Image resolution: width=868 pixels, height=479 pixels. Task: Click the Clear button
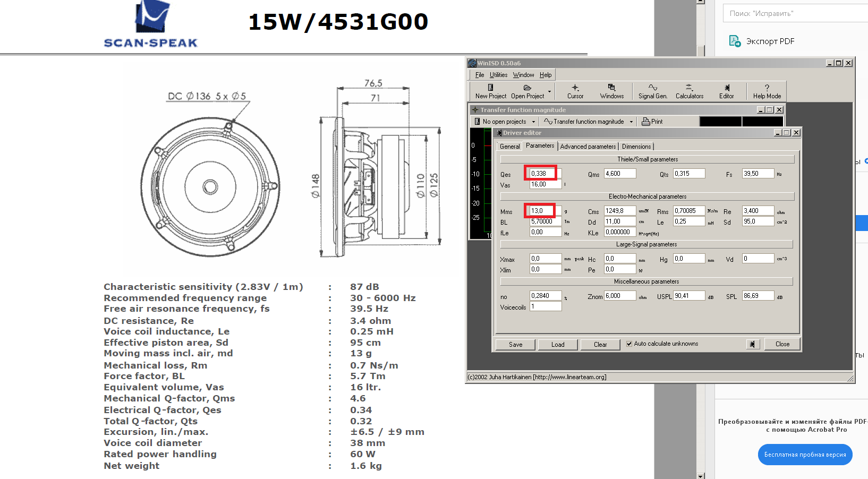tap(600, 345)
